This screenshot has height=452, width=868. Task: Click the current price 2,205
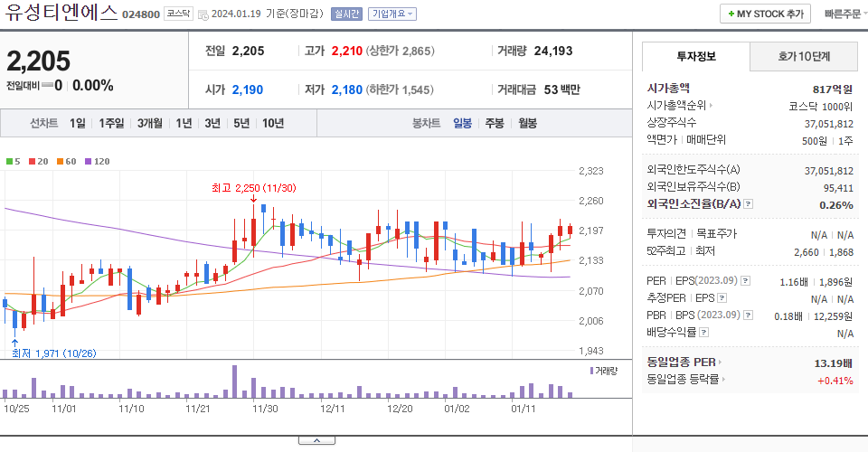[x=38, y=61]
